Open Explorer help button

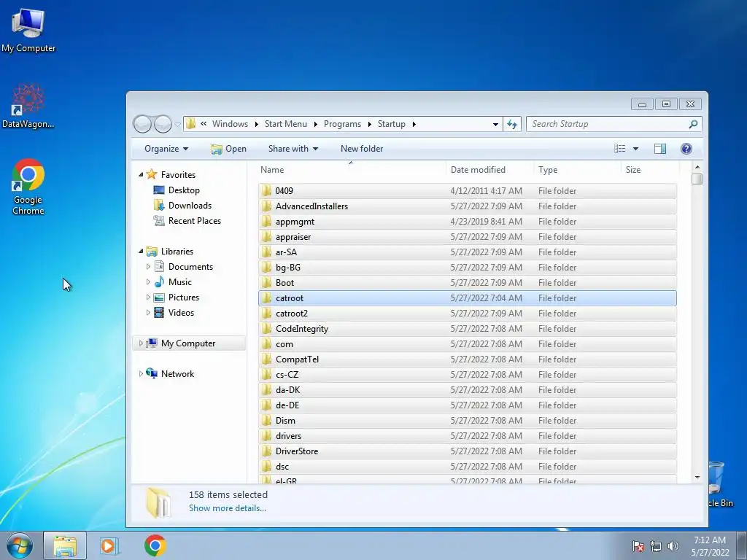[686, 149]
